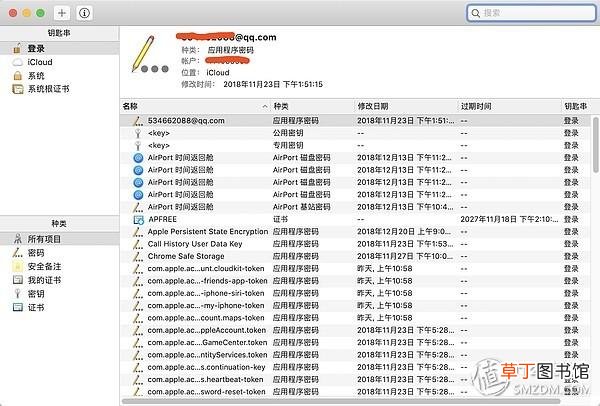The image size is (600, 406).
Task: Click the 位置 iCloud value in details
Action: click(x=218, y=73)
